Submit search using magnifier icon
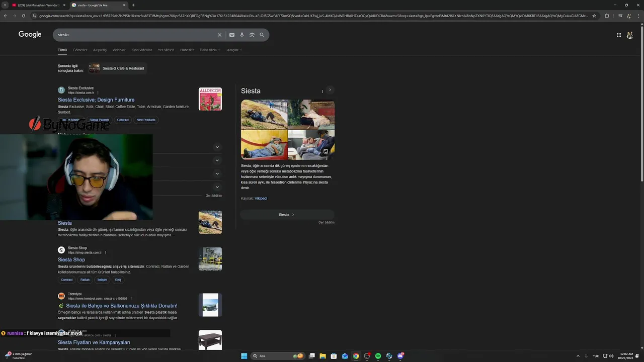Screen dimensions: 644x362 pyautogui.click(x=262, y=35)
